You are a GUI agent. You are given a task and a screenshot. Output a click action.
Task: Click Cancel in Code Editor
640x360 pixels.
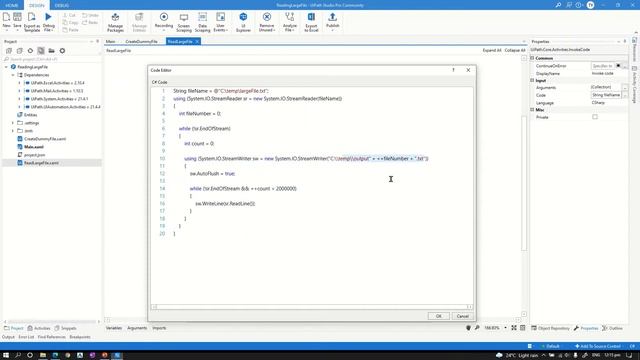pos(462,316)
